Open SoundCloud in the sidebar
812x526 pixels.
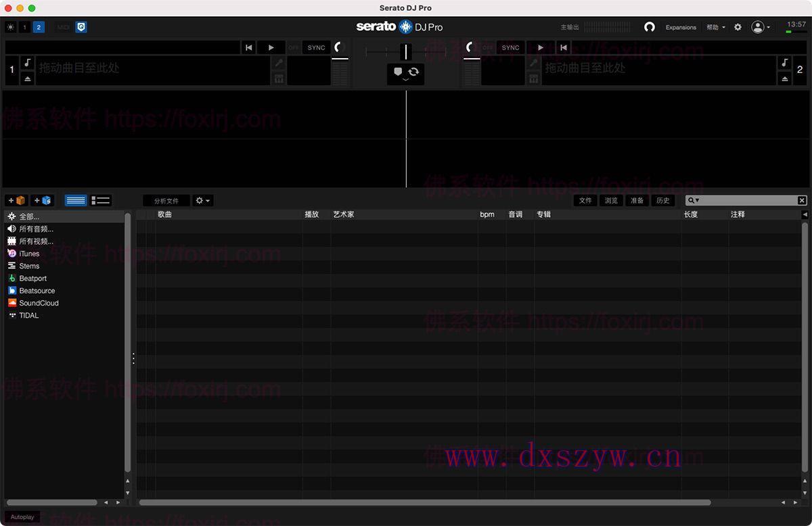65,303
